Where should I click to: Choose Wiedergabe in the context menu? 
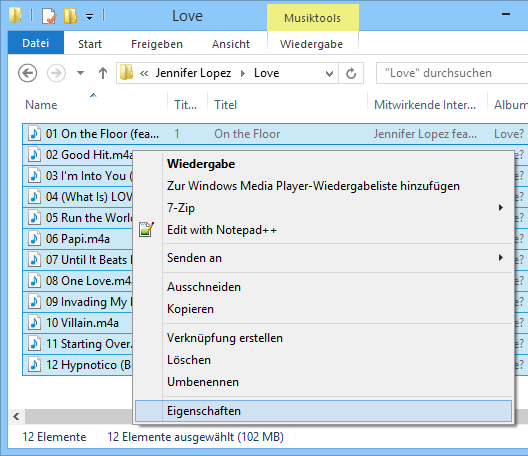[x=323, y=164]
